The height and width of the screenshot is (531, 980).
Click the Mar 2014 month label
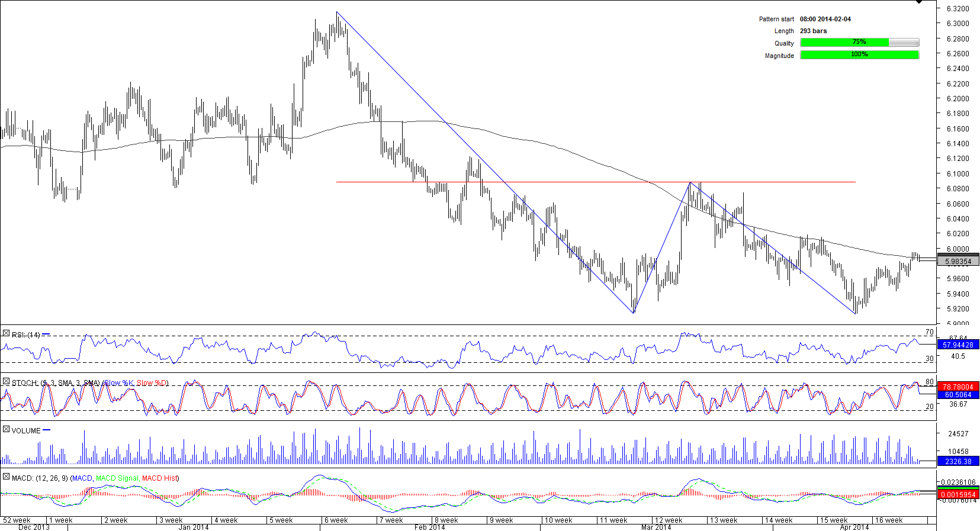tap(656, 527)
